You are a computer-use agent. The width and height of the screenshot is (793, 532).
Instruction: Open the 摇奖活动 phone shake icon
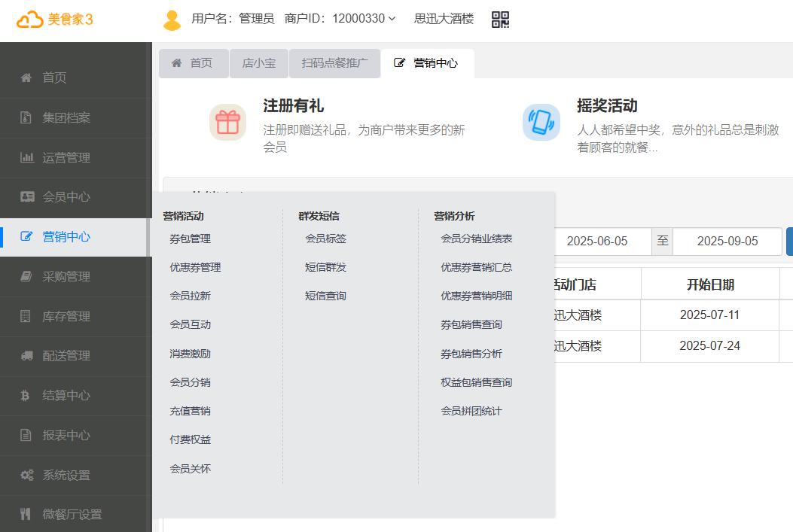click(541, 122)
